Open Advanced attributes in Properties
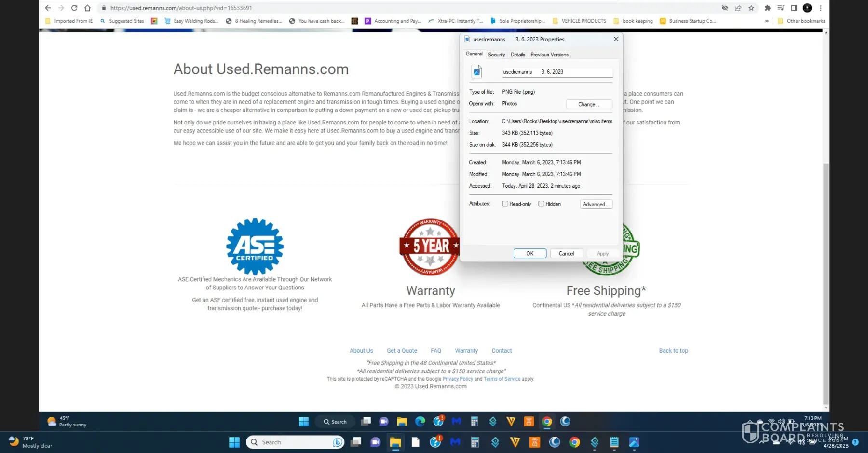This screenshot has height=453, width=868. tap(596, 204)
